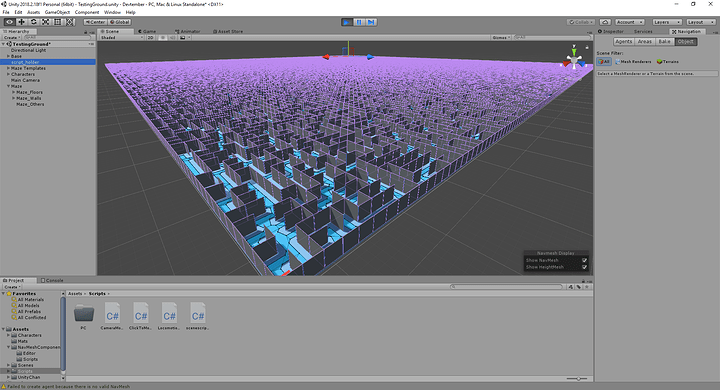Click the scene effects image icon
720x390 pixels.
[183, 38]
